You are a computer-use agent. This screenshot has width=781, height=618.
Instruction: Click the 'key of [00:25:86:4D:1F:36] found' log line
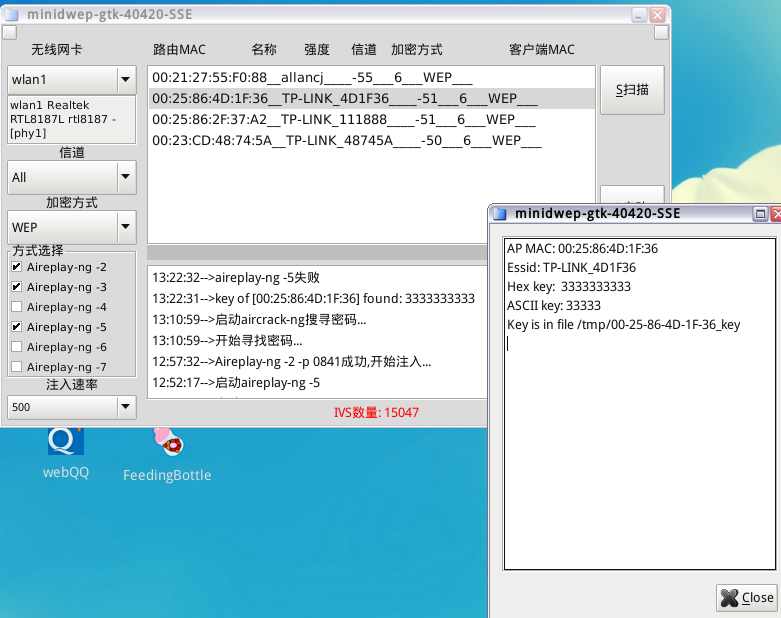coord(313,298)
